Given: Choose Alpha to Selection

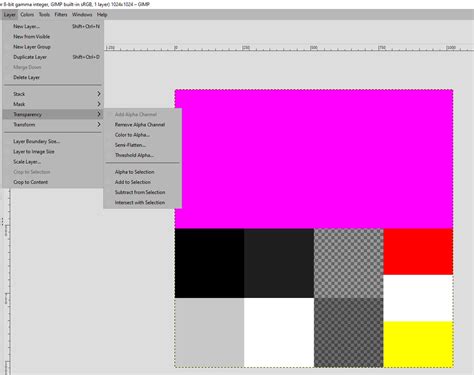Looking at the screenshot, I should (143, 172).
